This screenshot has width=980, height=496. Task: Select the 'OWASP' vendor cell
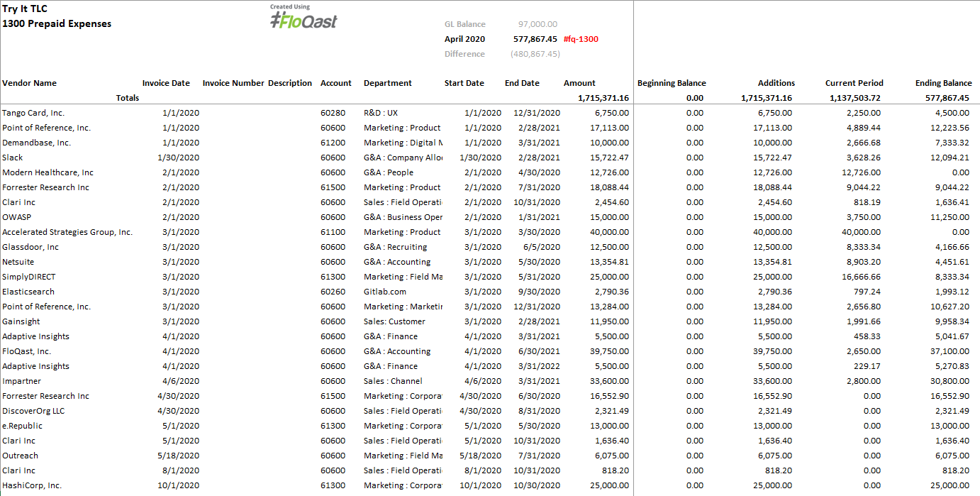[x=16, y=217]
